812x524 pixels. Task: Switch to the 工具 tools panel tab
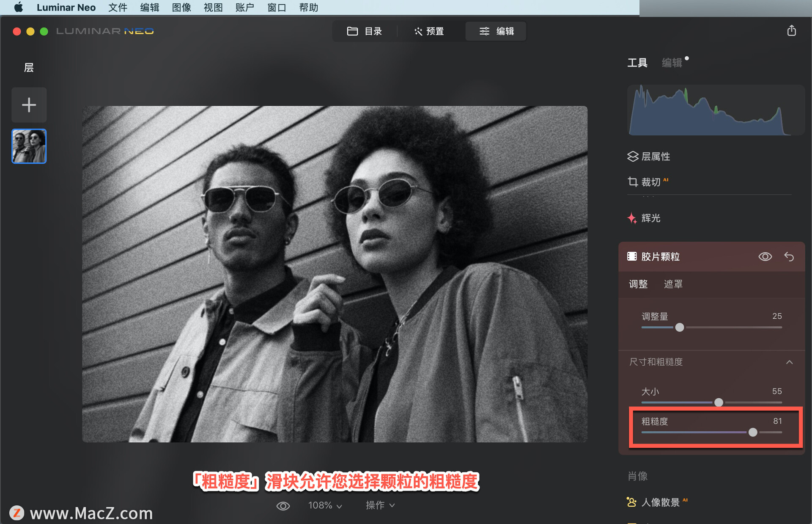click(637, 63)
